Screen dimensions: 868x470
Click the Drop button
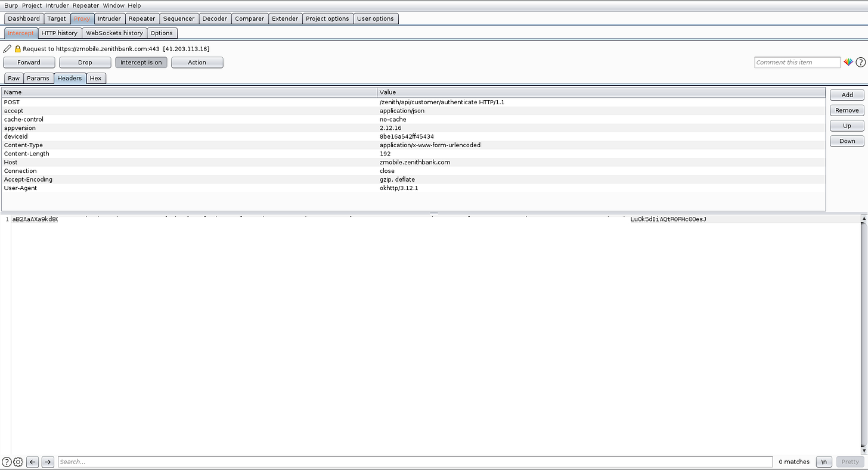click(85, 63)
